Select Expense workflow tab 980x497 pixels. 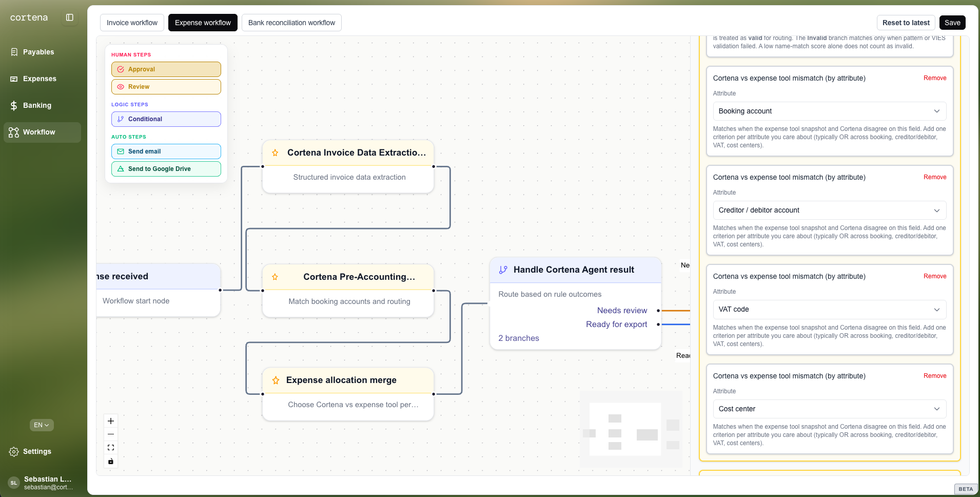[x=203, y=23]
